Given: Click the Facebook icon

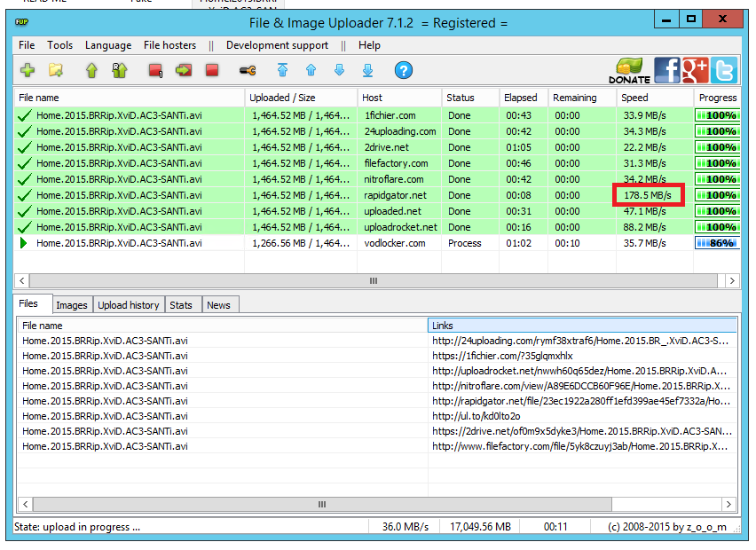Looking at the screenshot, I should pyautogui.click(x=667, y=70).
